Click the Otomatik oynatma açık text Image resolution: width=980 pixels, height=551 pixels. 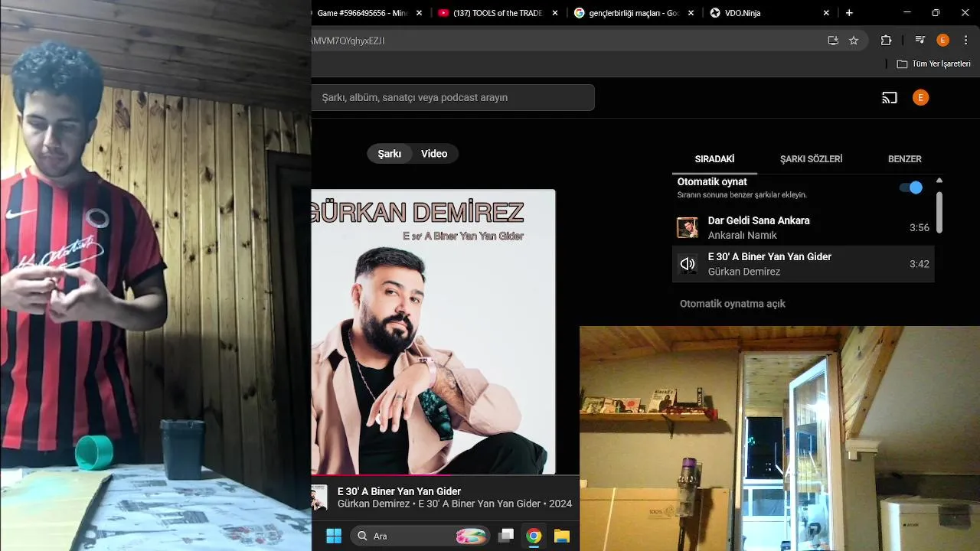click(x=733, y=304)
